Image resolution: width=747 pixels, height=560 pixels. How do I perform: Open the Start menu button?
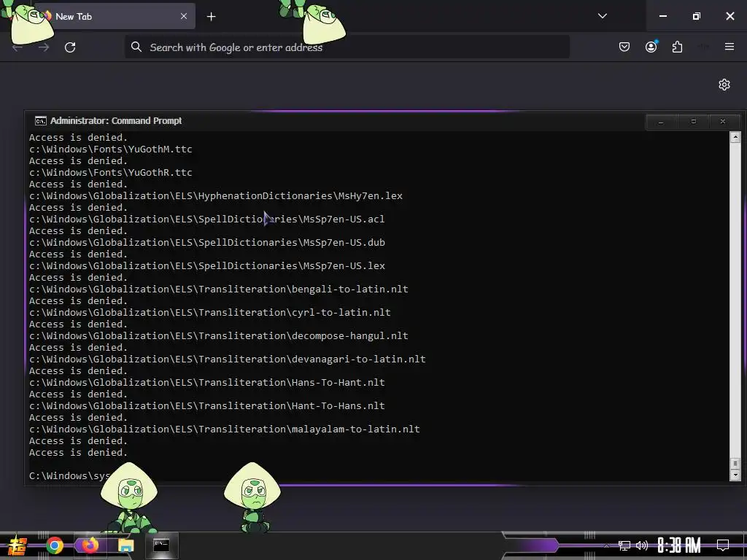coord(17,545)
